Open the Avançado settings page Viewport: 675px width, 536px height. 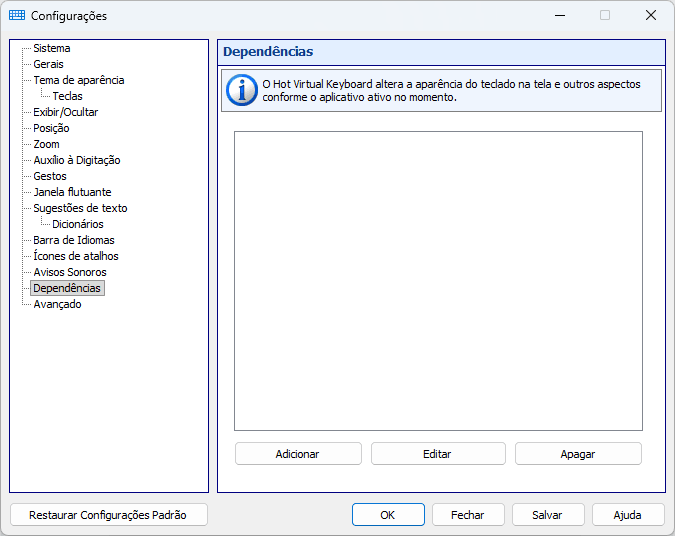[57, 304]
